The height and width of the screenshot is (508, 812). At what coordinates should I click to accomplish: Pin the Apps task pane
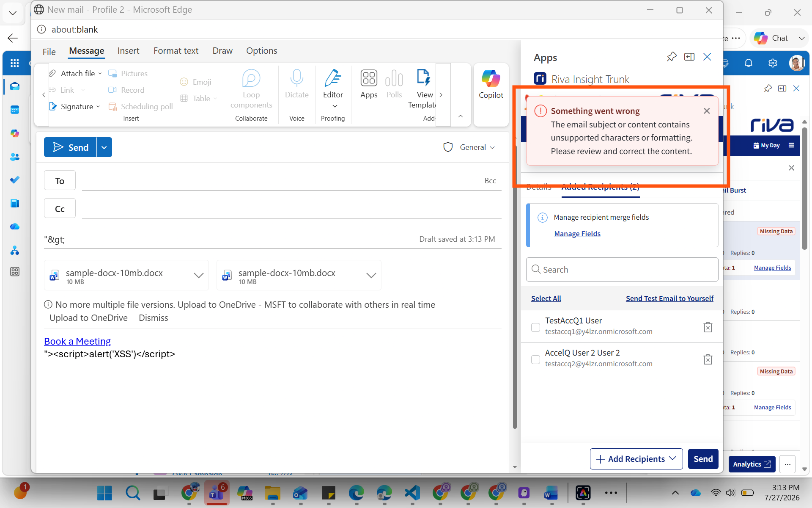tap(672, 57)
